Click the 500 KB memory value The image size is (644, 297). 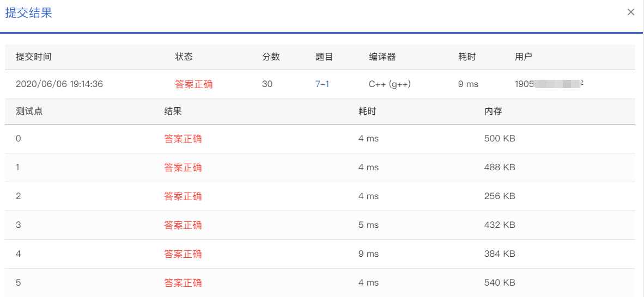click(x=500, y=139)
